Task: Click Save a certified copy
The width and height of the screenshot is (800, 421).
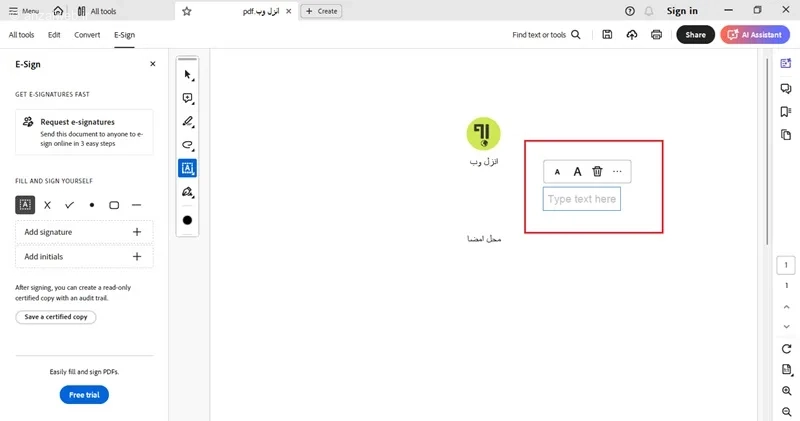Action: click(x=56, y=317)
